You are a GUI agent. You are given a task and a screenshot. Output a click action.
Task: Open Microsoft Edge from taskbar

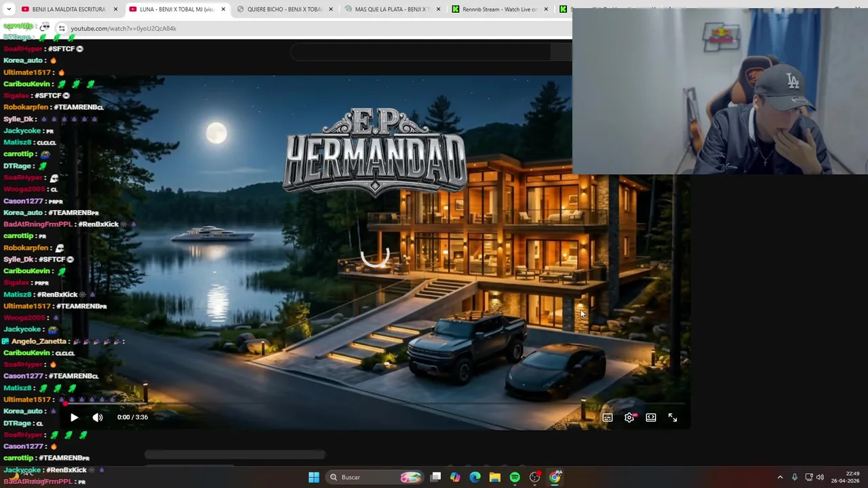point(475,477)
